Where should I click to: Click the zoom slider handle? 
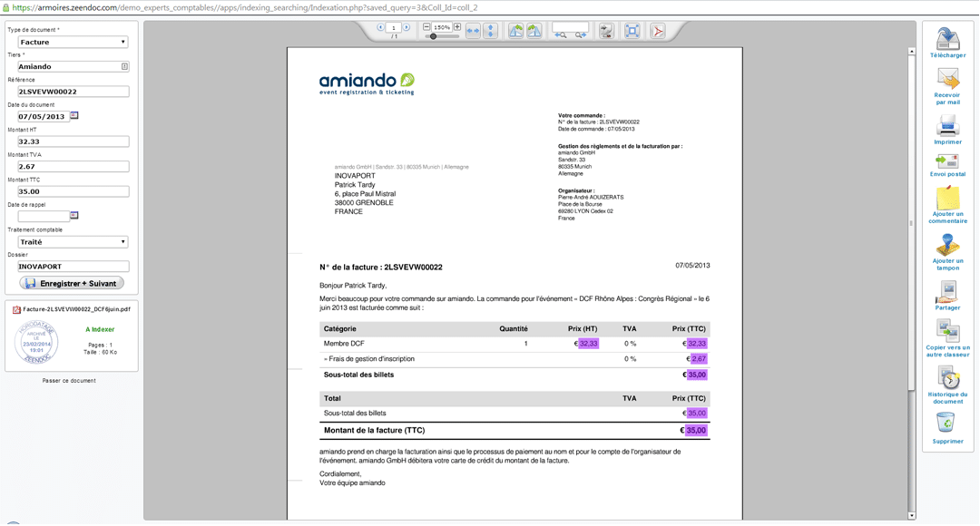point(433,36)
